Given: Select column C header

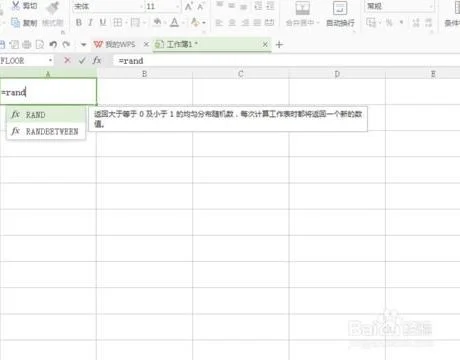Looking at the screenshot, I should [x=241, y=74].
